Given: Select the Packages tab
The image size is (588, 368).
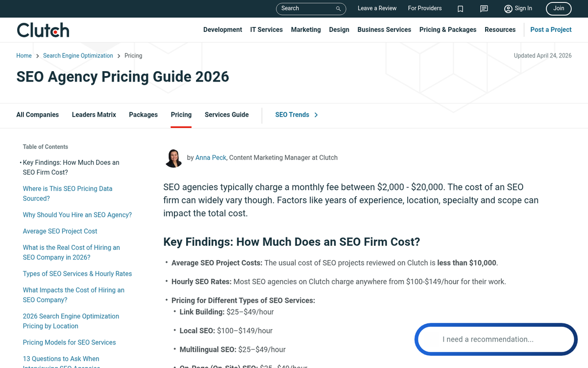Looking at the screenshot, I should (x=143, y=115).
